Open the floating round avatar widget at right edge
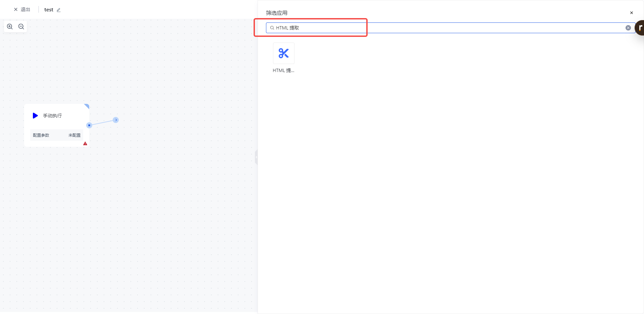 (640, 28)
